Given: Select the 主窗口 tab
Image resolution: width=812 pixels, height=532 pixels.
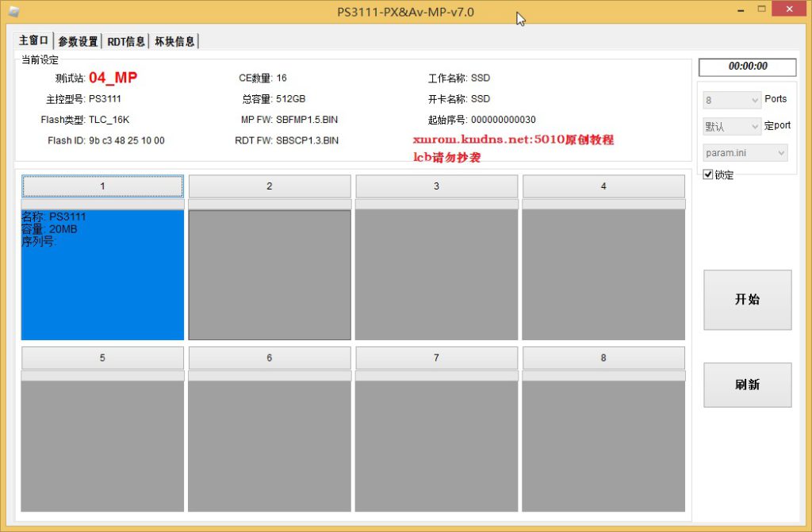Looking at the screenshot, I should 33,40.
